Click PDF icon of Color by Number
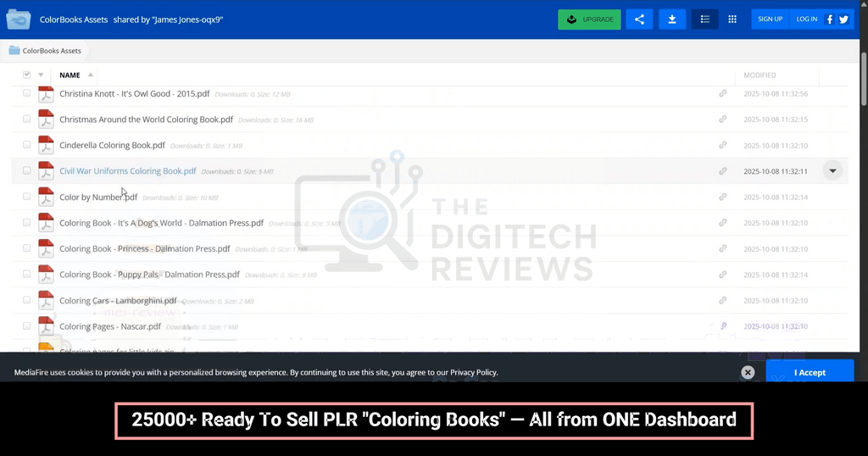The height and width of the screenshot is (456, 868). click(x=46, y=197)
